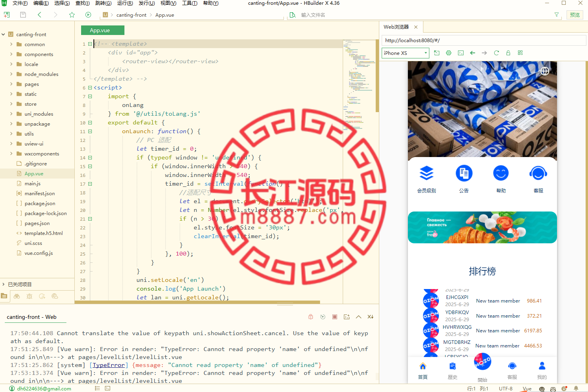Open the 运行(R) menu

tap(125, 3)
